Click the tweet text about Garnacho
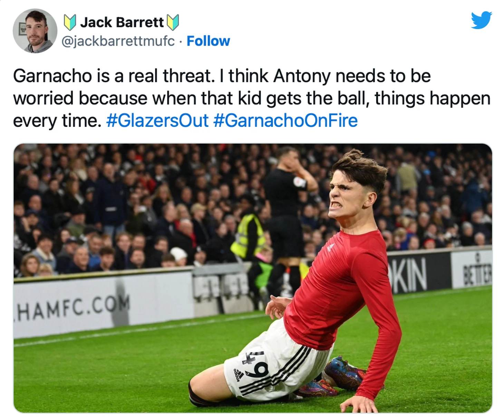Screen dimensions: 504x420 pos(252,98)
